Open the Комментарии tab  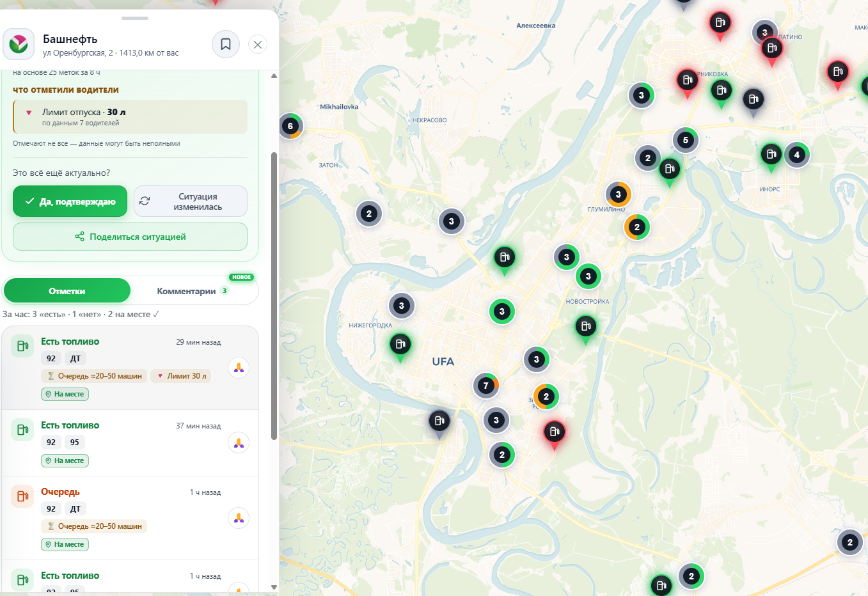coord(193,291)
